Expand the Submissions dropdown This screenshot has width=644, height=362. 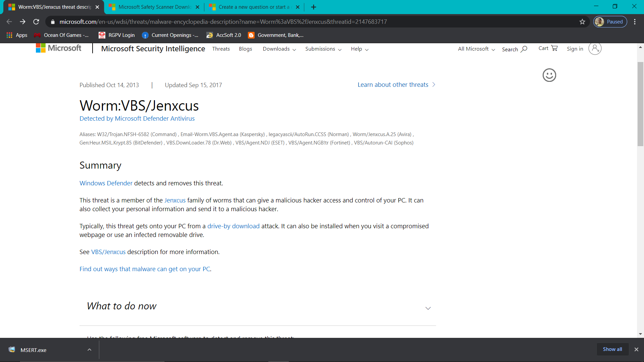[x=323, y=49]
